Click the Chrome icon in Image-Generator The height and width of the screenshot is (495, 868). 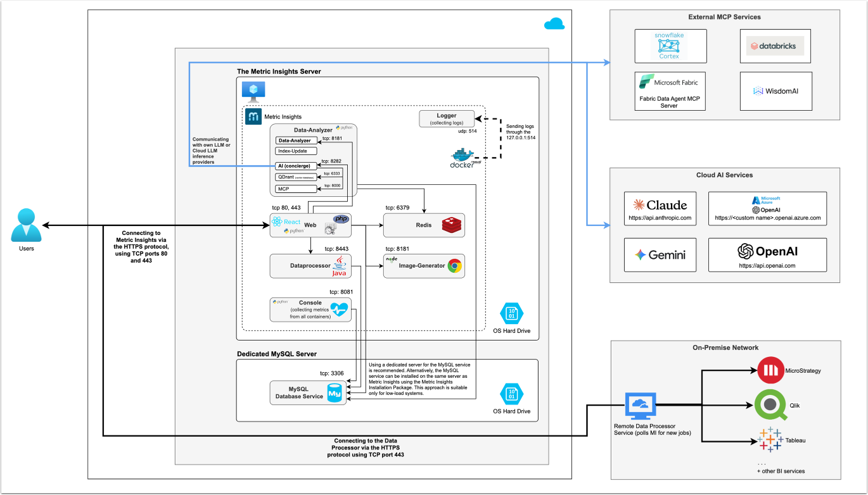[x=455, y=266]
